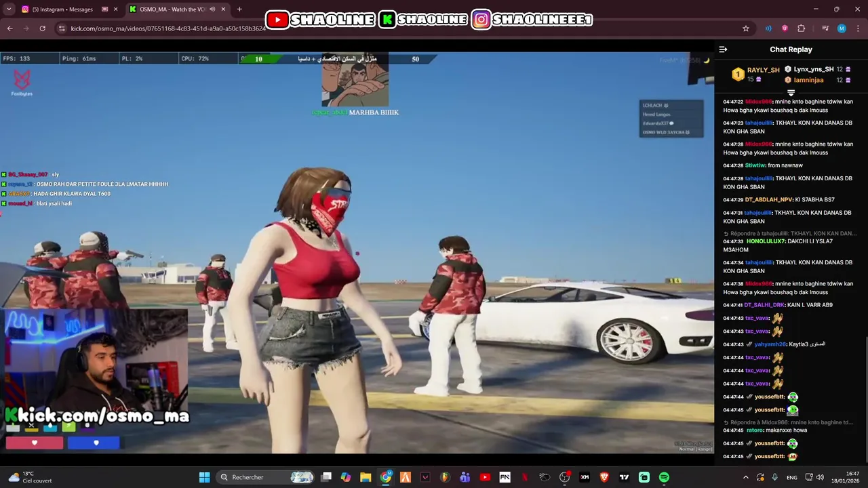Open TradingView on taskbar
The height and width of the screenshot is (488, 868).
[624, 477]
